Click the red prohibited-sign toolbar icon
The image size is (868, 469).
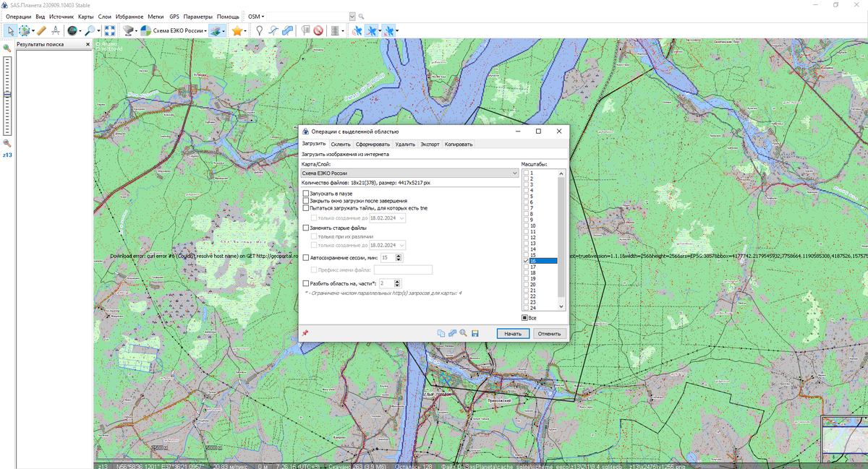click(x=318, y=30)
